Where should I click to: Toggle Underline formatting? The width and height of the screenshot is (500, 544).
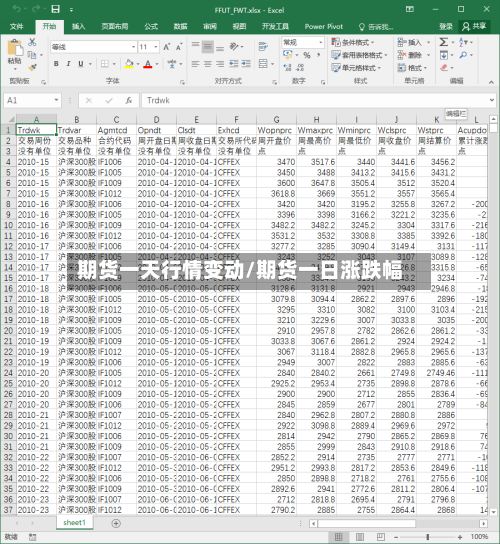click(x=80, y=64)
